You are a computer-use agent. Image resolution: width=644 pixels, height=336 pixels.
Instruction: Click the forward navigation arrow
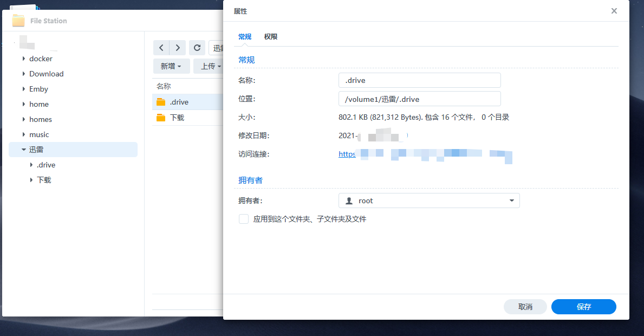click(178, 48)
